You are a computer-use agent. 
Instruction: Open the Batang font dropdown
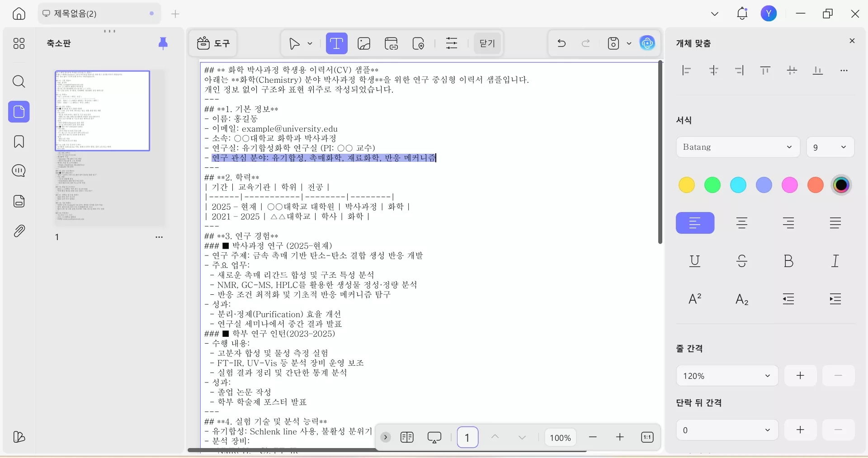738,147
